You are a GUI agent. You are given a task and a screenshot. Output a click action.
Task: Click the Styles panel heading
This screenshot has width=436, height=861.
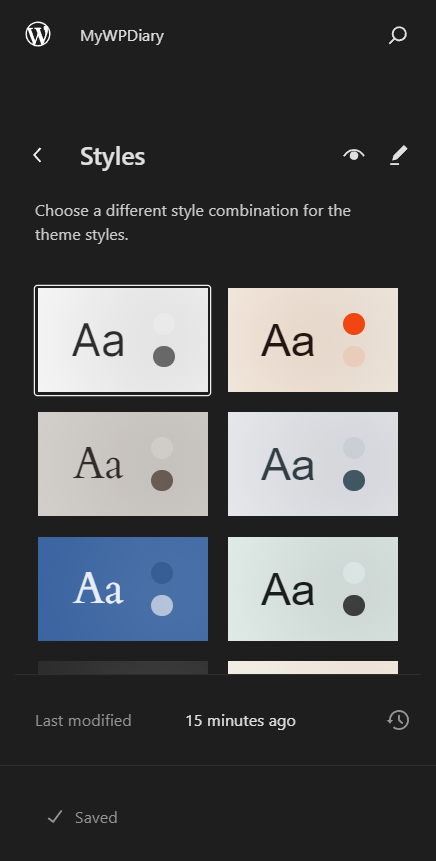point(113,156)
